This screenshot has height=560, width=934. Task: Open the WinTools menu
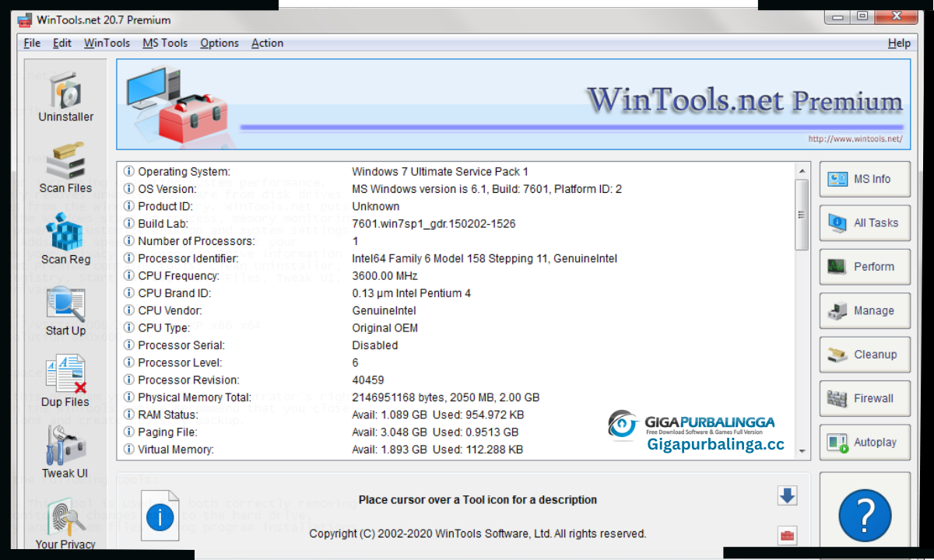pos(107,43)
